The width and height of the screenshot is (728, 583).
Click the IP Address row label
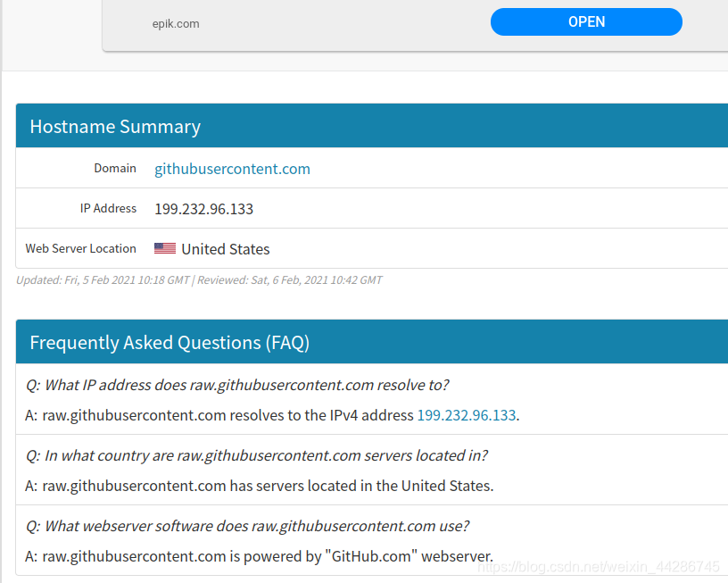pyautogui.click(x=108, y=208)
